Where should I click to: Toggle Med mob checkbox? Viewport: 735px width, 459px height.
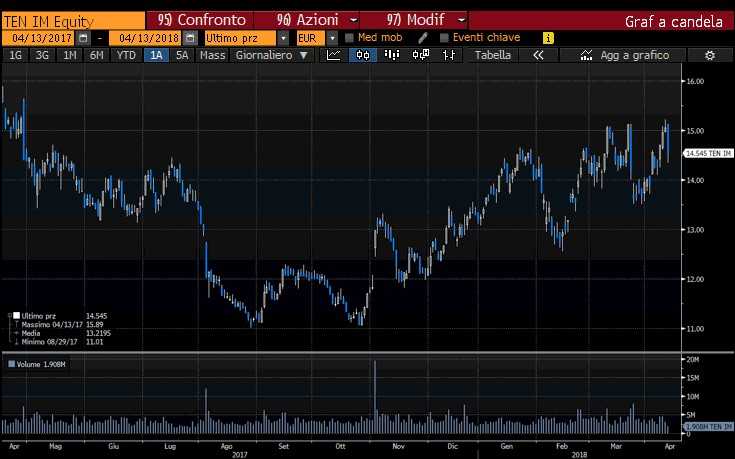[349, 38]
